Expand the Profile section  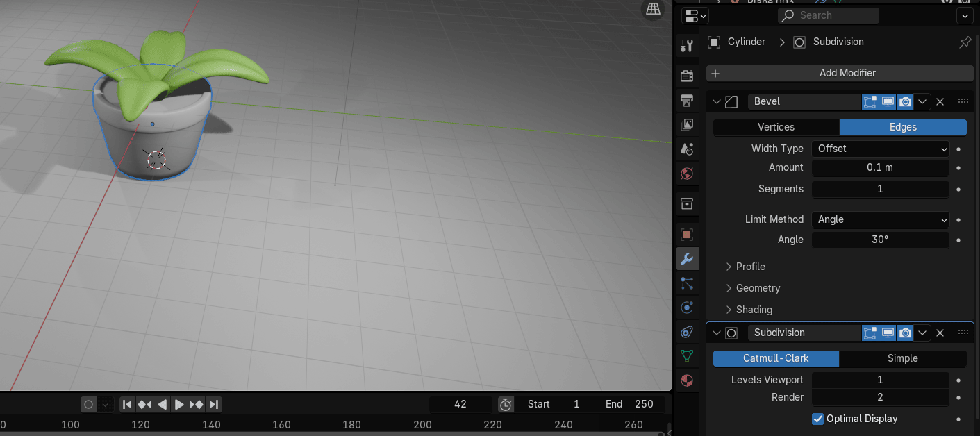750,267
